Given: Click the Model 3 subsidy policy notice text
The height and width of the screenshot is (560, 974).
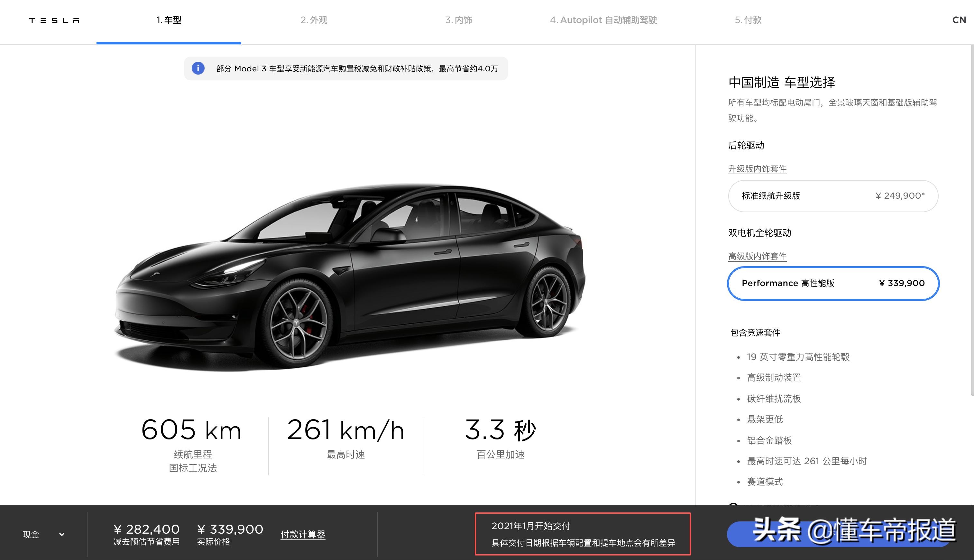Looking at the screenshot, I should [357, 68].
